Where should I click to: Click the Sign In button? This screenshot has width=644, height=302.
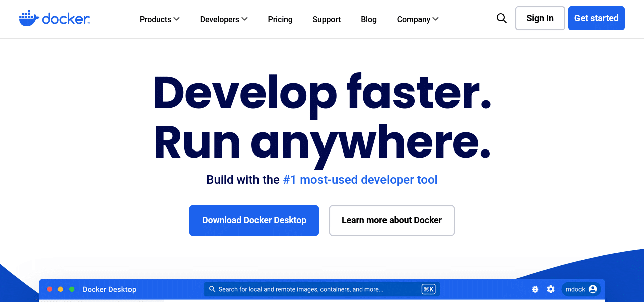point(539,18)
